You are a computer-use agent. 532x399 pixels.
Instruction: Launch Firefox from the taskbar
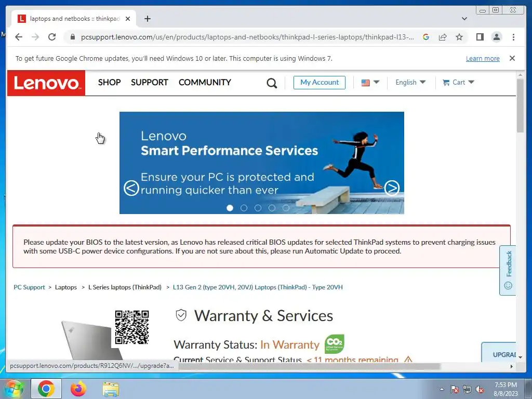click(x=78, y=389)
